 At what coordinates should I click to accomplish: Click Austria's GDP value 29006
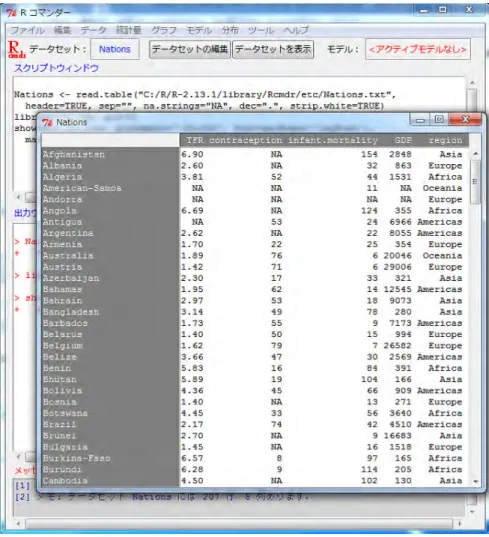click(398, 267)
